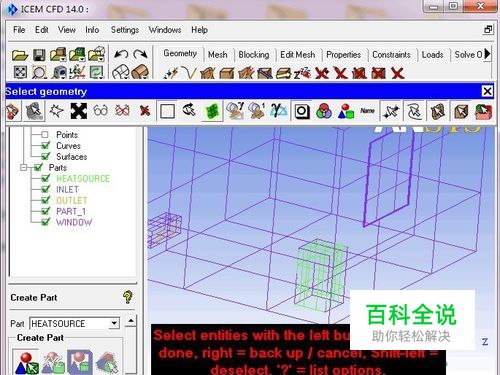Open the Info menu
The width and height of the screenshot is (500, 375).
point(92,30)
